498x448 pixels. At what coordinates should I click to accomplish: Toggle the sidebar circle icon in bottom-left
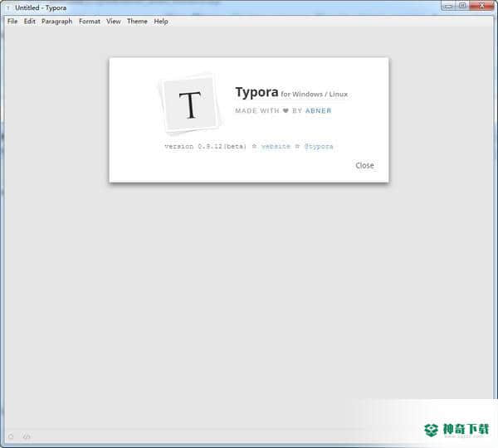11,436
